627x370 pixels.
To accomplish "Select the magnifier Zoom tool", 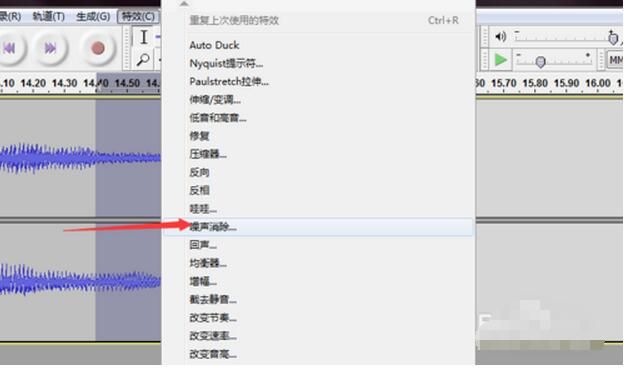I will [143, 60].
